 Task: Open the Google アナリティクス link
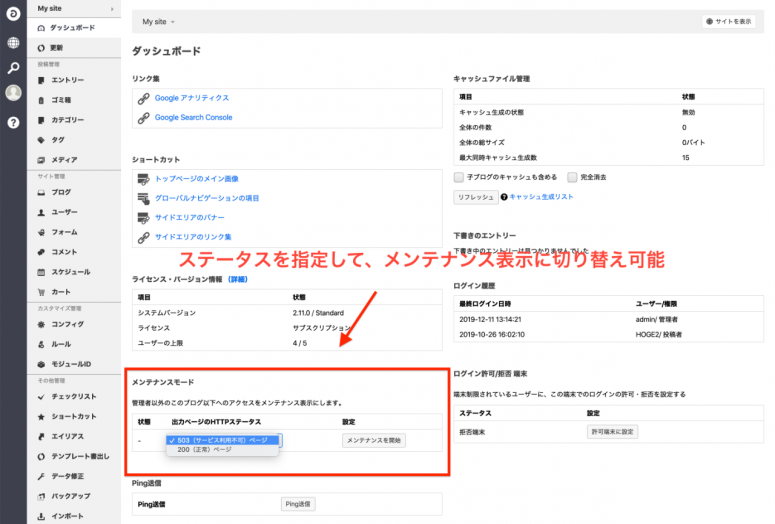tap(192, 98)
